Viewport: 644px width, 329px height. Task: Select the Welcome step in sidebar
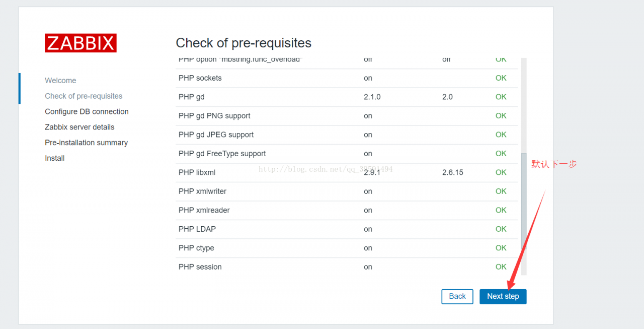60,81
